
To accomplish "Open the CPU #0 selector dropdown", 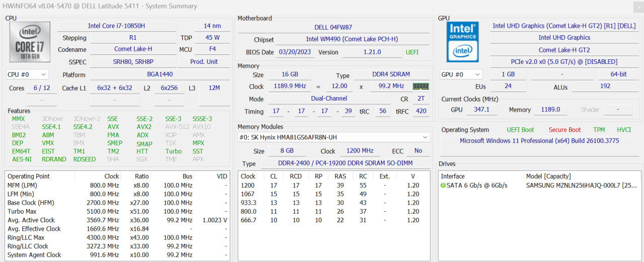I will click(x=27, y=74).
